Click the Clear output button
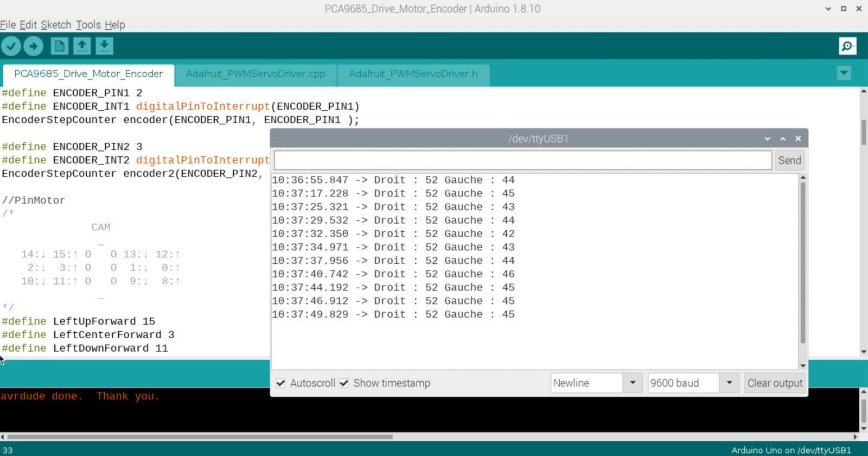Viewport: 868px width, 456px height. tap(775, 383)
